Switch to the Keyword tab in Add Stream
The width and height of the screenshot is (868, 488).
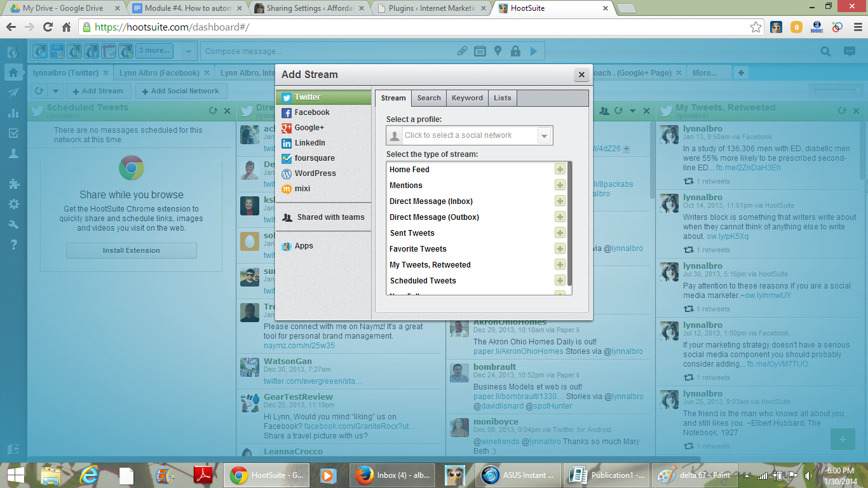(x=467, y=98)
